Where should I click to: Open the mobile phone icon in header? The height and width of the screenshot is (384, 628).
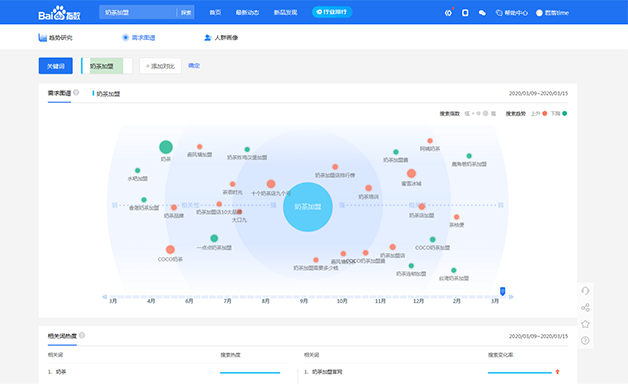tap(465, 13)
